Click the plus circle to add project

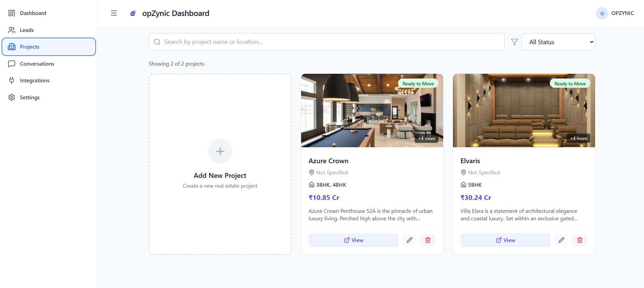tap(220, 151)
